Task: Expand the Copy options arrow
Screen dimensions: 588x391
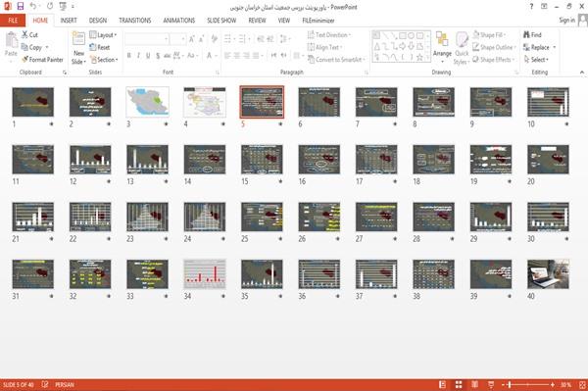Action: 47,47
